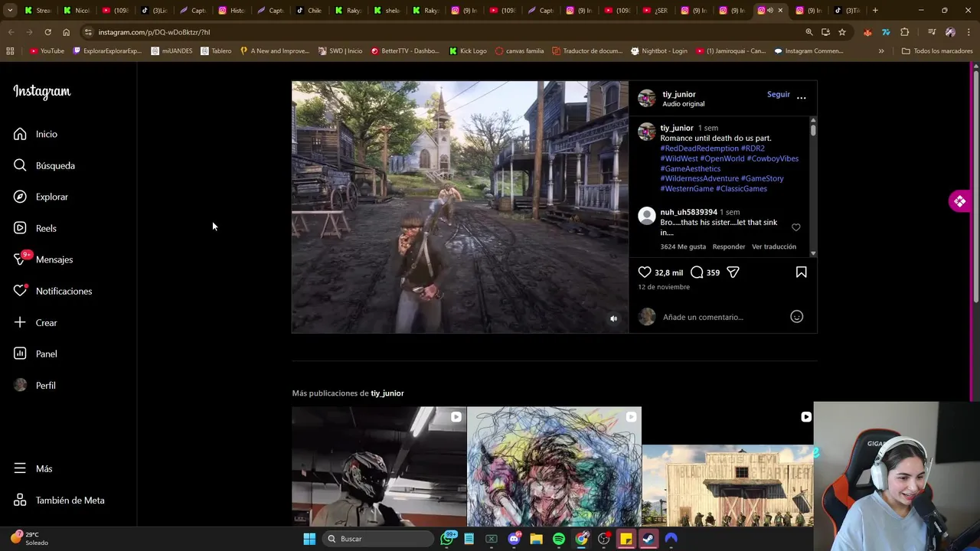
Task: Click hashtag #WesternGame
Action: point(687,188)
